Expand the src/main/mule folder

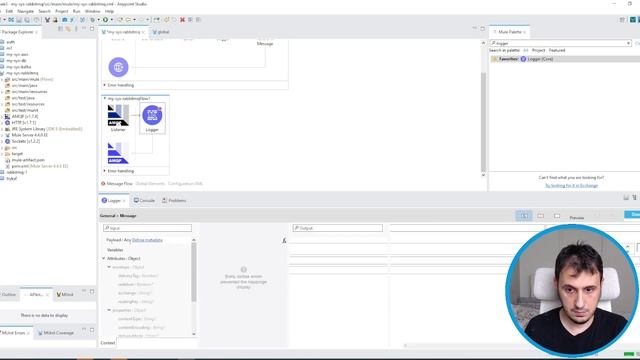click(2, 79)
